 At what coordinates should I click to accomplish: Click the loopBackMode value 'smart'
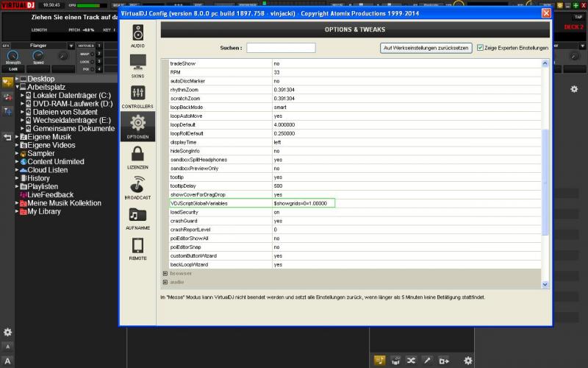(x=280, y=107)
